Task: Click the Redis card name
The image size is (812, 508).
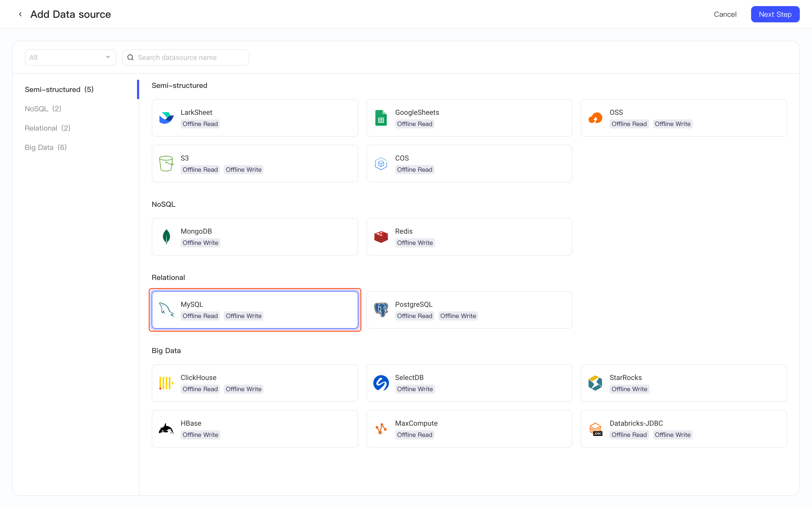Action: pyautogui.click(x=404, y=231)
